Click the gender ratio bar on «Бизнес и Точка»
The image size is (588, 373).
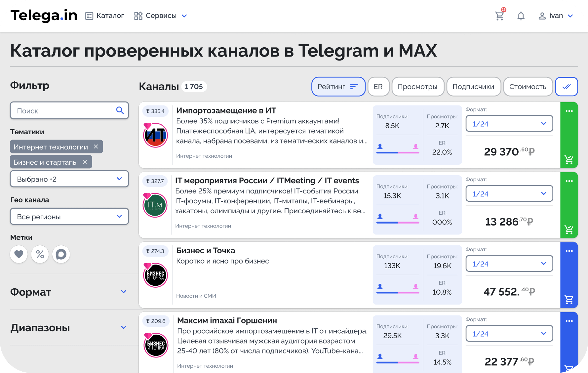click(398, 292)
